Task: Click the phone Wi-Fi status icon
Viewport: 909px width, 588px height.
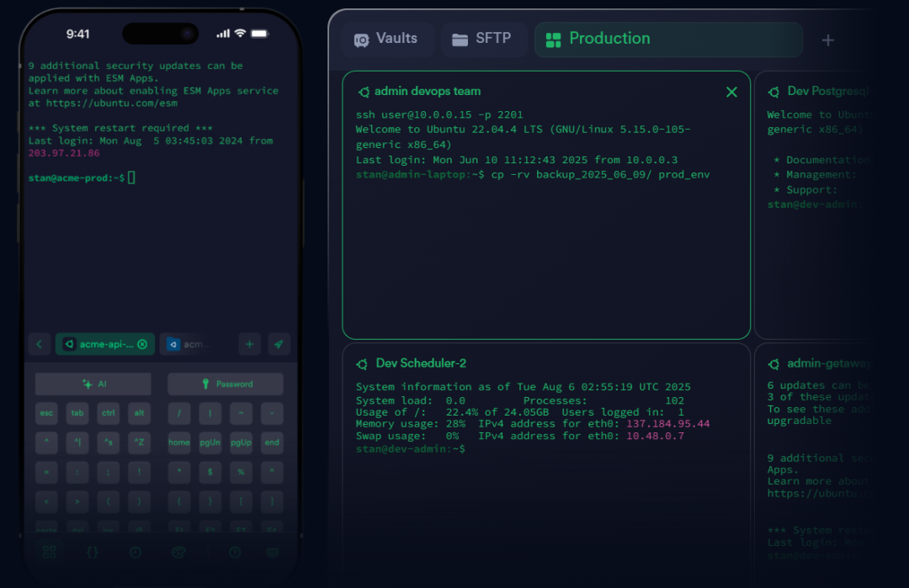Action: (240, 34)
